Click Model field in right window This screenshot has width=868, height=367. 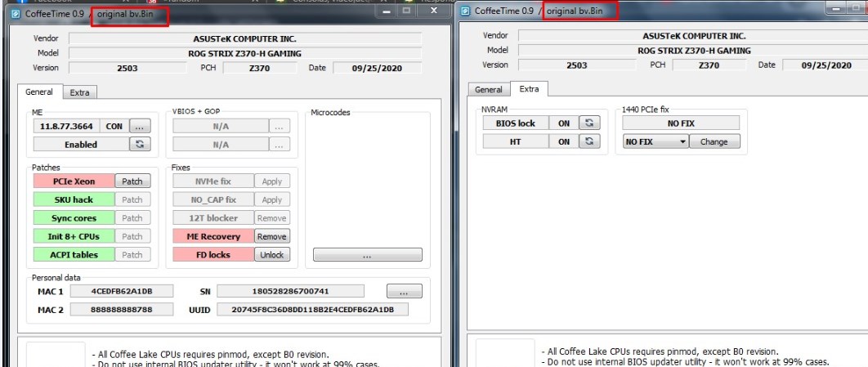[694, 50]
